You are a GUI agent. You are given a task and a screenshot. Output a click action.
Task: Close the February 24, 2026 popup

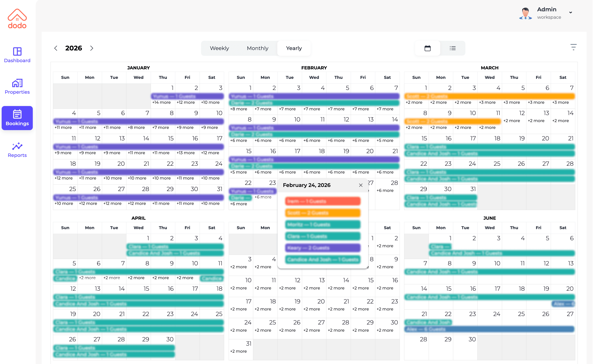361,185
